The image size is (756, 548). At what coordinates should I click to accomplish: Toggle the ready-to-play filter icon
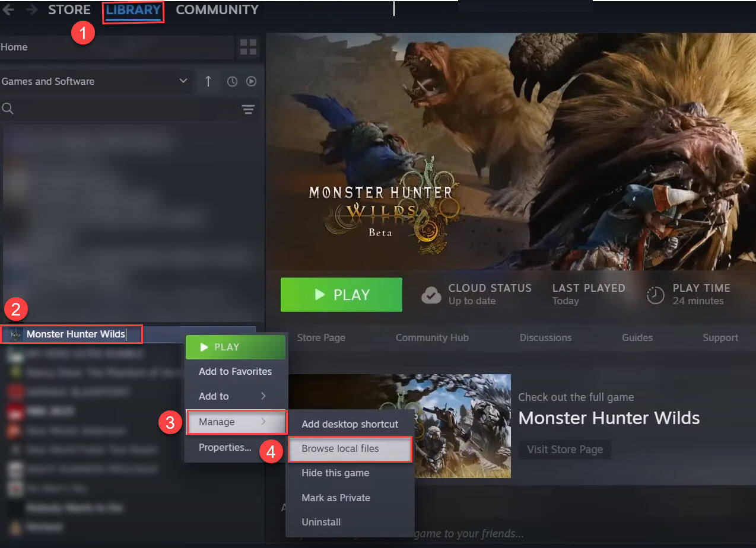252,82
